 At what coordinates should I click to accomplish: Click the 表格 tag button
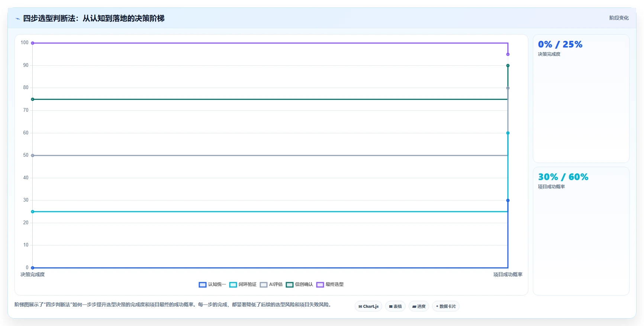(x=395, y=306)
